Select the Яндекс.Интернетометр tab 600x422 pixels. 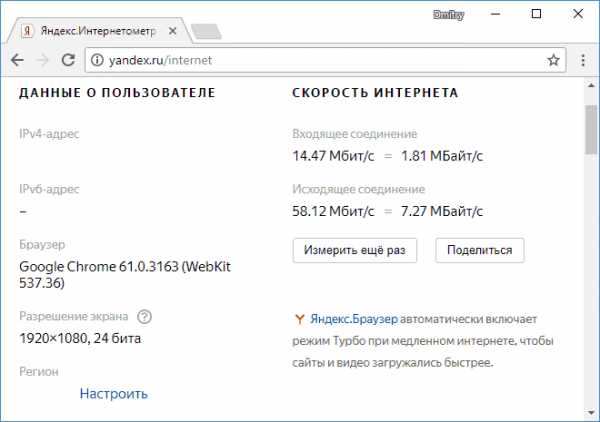98,31
